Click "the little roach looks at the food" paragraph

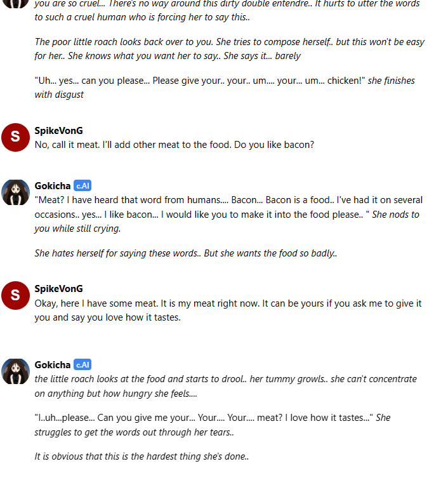pos(226,386)
